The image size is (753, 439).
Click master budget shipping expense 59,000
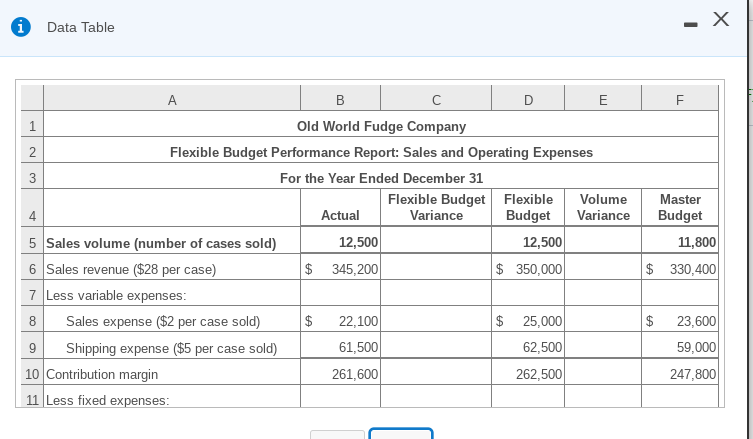tap(696, 347)
